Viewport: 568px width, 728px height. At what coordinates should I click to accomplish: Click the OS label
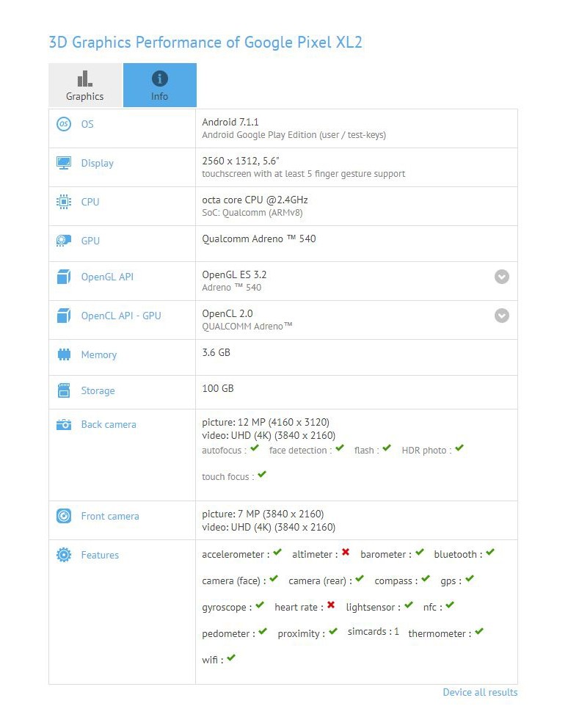pos(87,124)
